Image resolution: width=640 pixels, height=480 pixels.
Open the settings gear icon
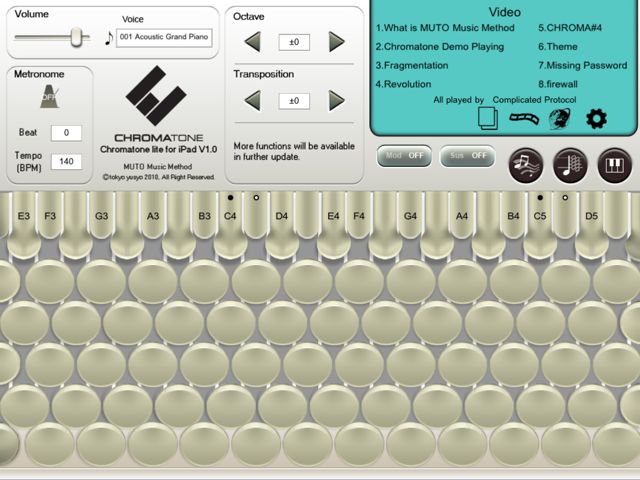pos(596,119)
